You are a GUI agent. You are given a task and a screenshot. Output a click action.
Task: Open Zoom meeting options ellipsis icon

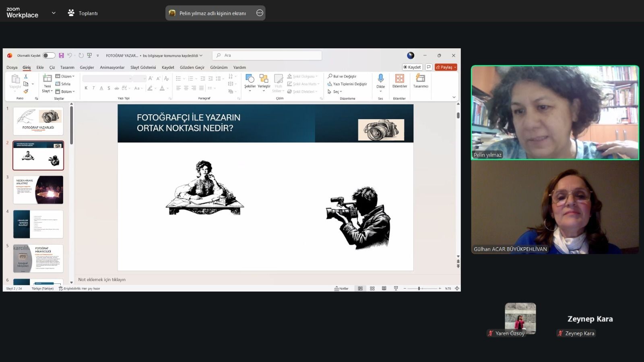[x=260, y=13]
